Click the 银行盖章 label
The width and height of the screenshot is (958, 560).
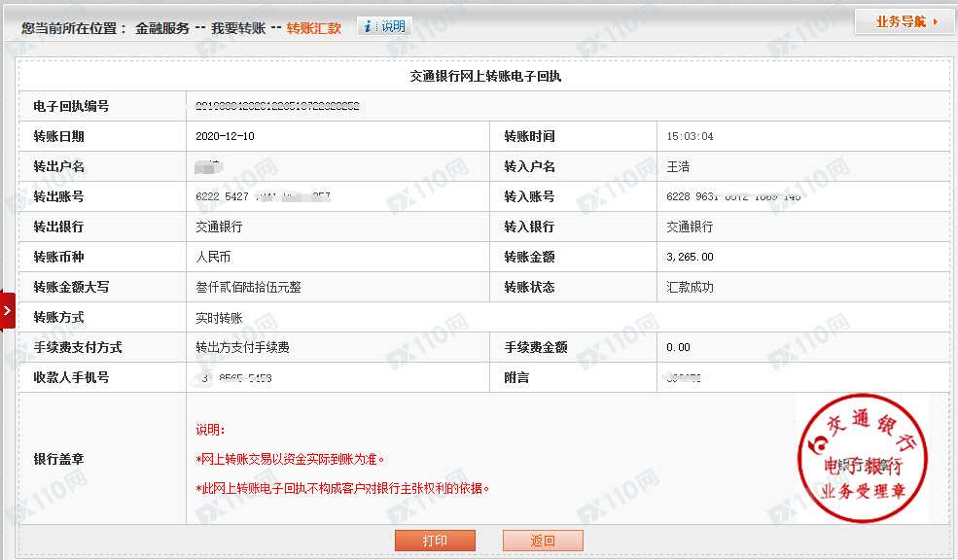tap(58, 459)
